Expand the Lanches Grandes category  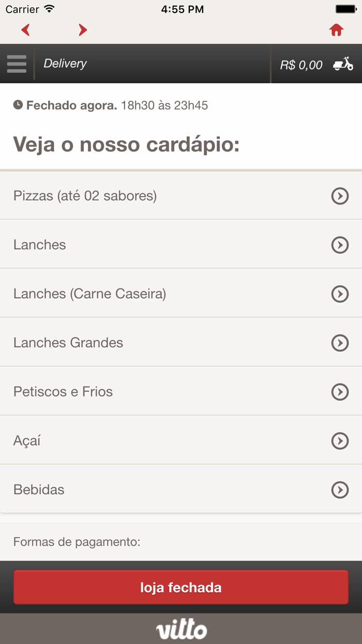pos(340,343)
